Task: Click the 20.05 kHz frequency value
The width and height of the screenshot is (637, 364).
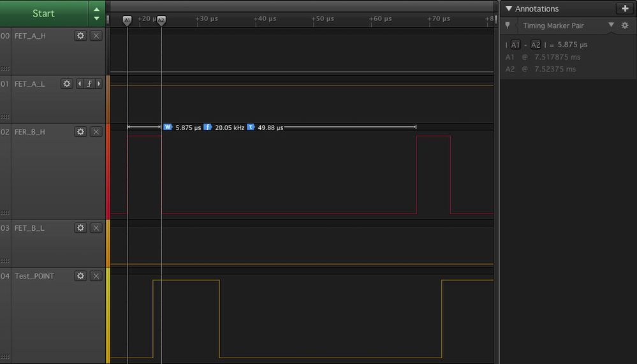Action: pyautogui.click(x=230, y=127)
